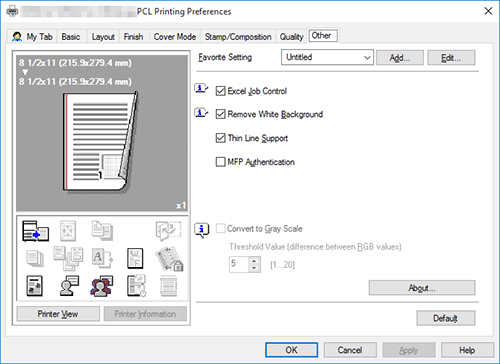Click the Printer Information button
This screenshot has height=364, width=500.
click(x=145, y=314)
